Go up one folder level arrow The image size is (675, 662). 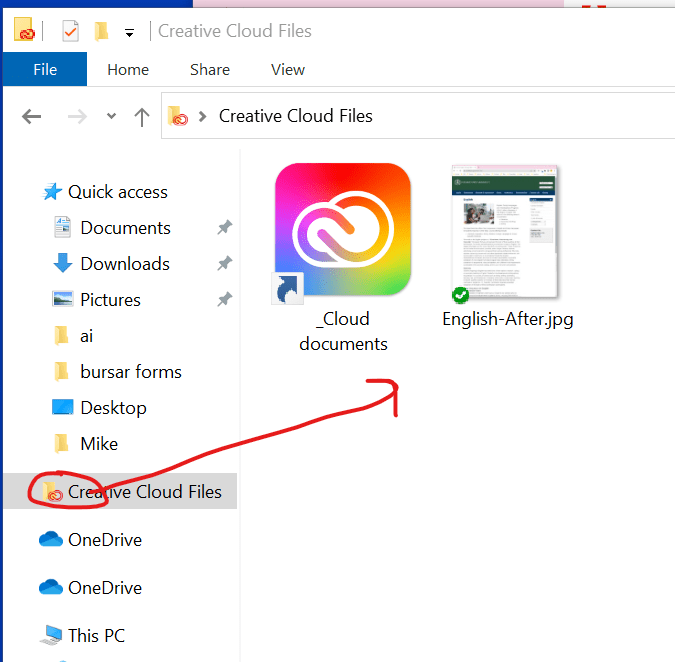pyautogui.click(x=142, y=117)
